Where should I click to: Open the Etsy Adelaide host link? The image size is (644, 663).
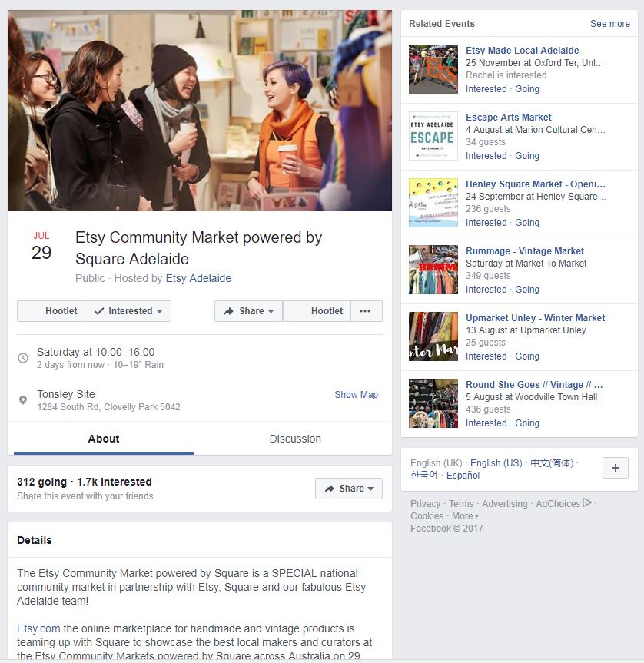click(198, 278)
